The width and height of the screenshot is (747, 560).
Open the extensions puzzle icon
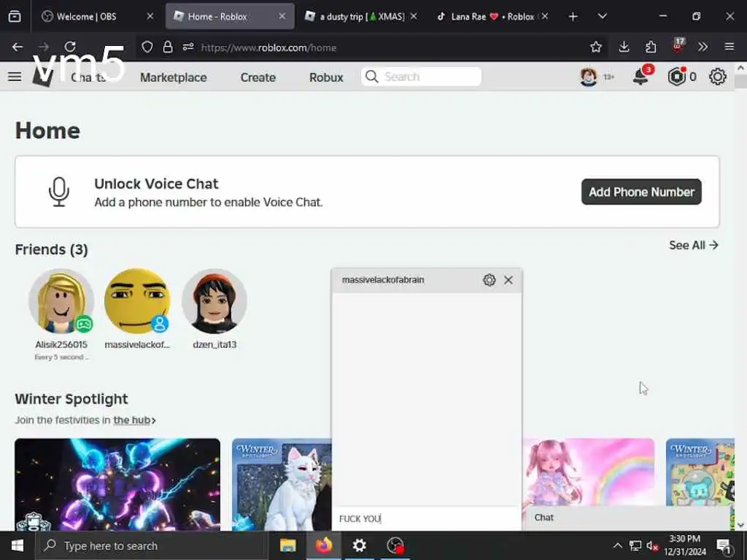[650, 47]
